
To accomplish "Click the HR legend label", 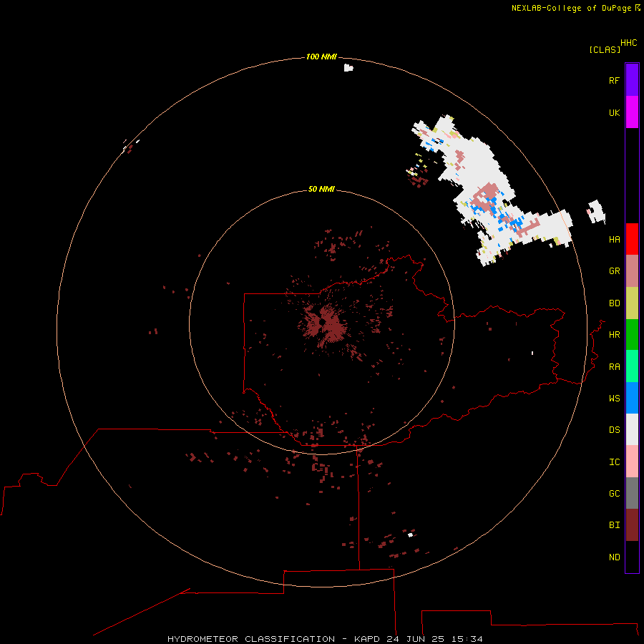I will (615, 335).
